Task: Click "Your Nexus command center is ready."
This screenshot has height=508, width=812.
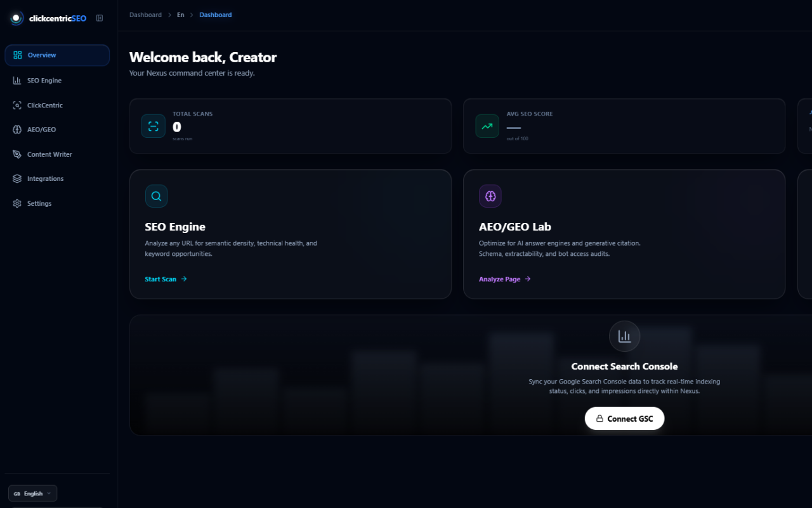Action: click(192, 73)
